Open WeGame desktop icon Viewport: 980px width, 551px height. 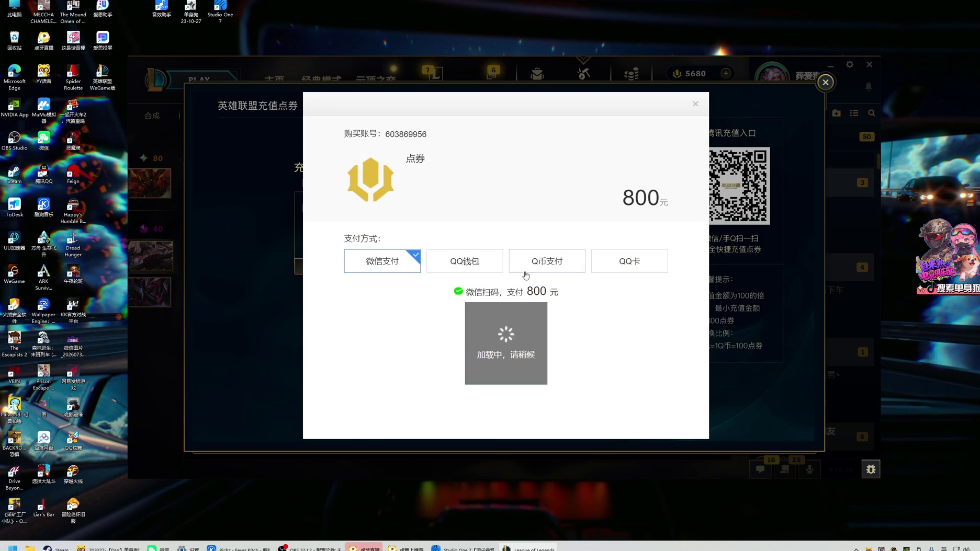15,274
